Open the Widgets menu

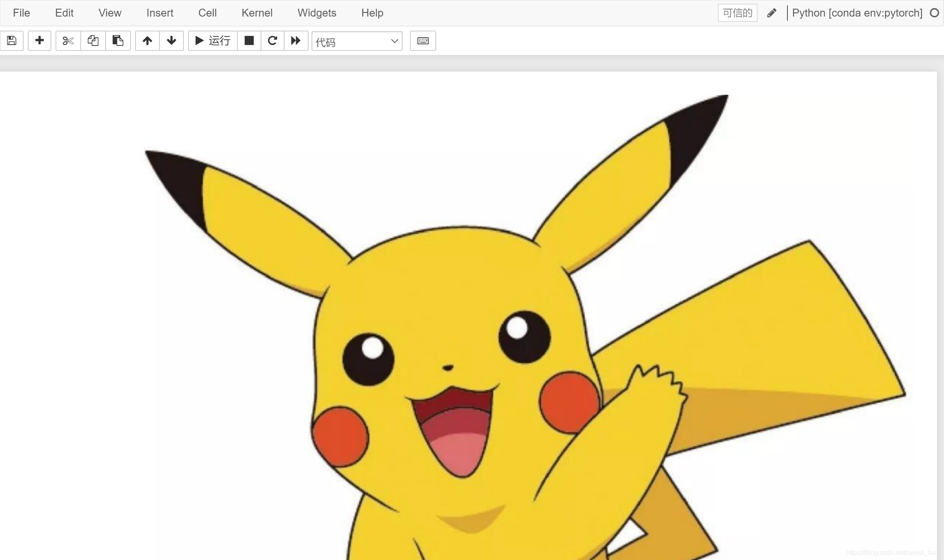pos(317,13)
